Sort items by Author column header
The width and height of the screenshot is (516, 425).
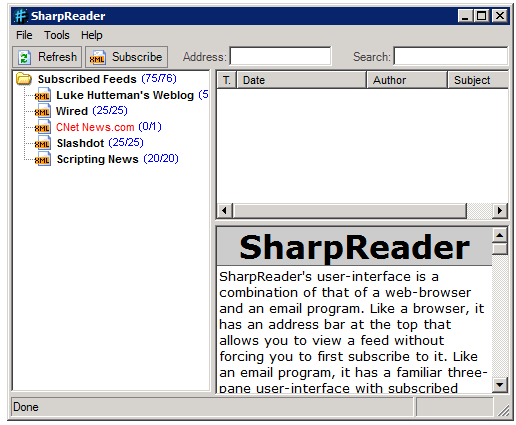[x=407, y=80]
